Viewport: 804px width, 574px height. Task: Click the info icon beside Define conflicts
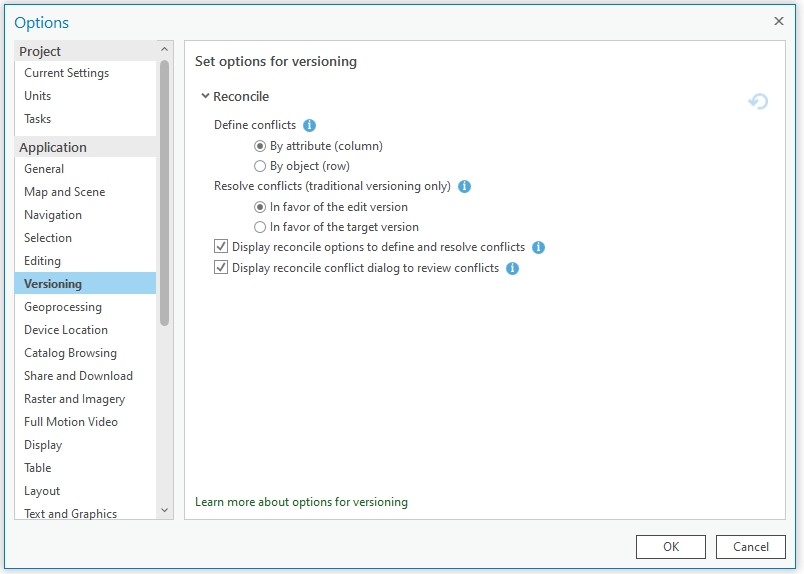(309, 125)
